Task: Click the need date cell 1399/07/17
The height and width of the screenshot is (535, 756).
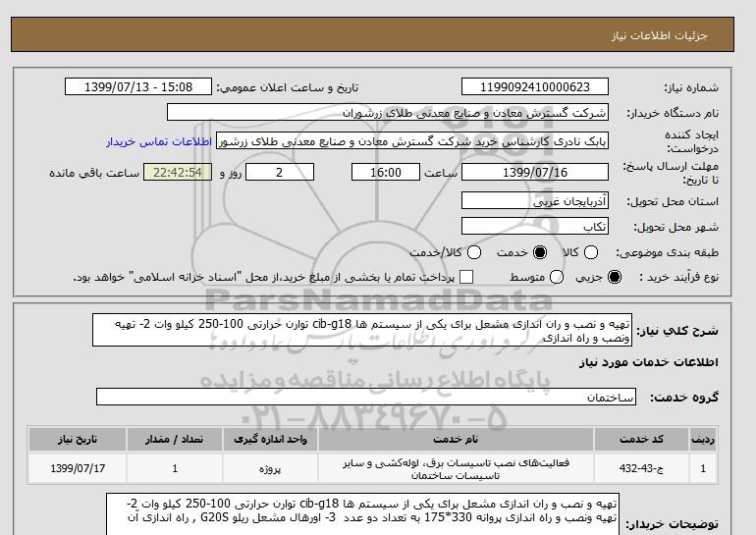Action: click(78, 468)
